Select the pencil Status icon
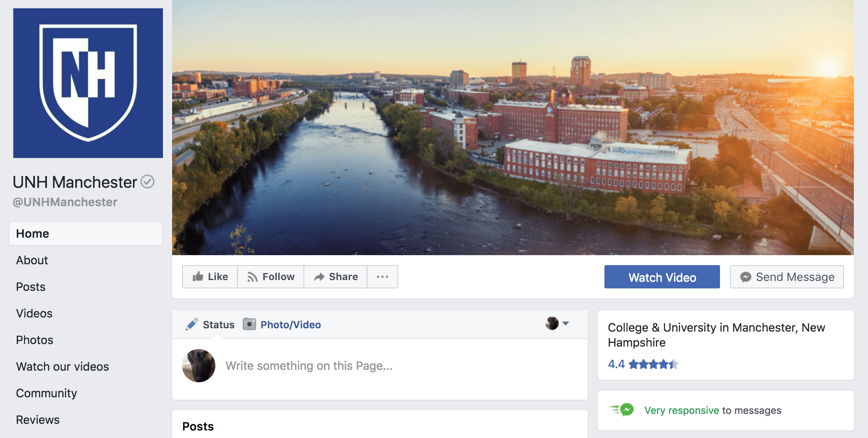This screenshot has width=868, height=438. coord(192,325)
